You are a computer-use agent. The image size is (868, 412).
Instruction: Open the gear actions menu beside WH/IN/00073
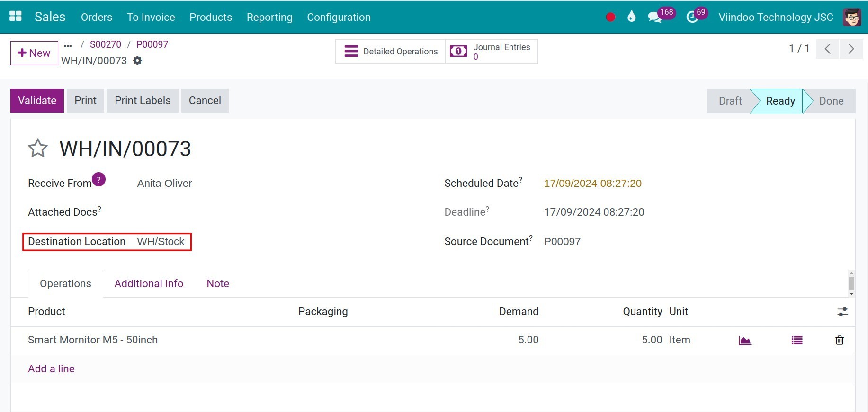[137, 61]
